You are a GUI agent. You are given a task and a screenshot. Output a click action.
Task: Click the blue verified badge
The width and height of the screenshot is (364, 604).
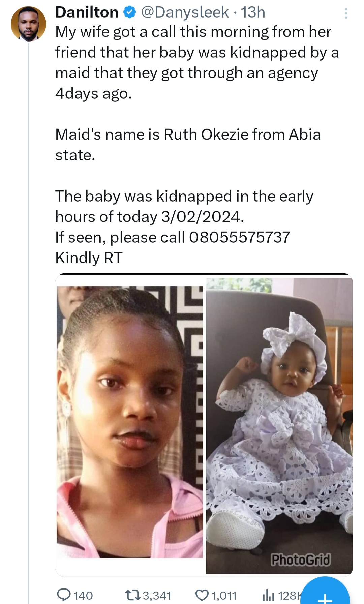coord(129,12)
